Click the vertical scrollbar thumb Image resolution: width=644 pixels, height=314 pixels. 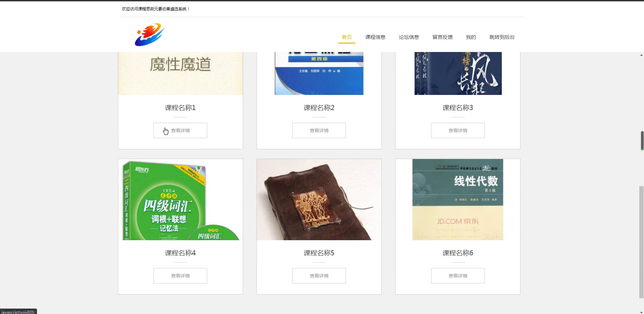(x=641, y=242)
